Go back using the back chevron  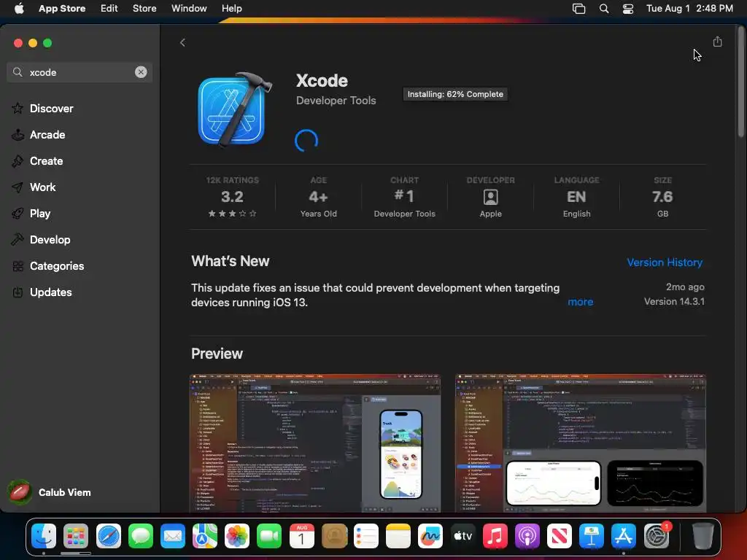point(182,43)
